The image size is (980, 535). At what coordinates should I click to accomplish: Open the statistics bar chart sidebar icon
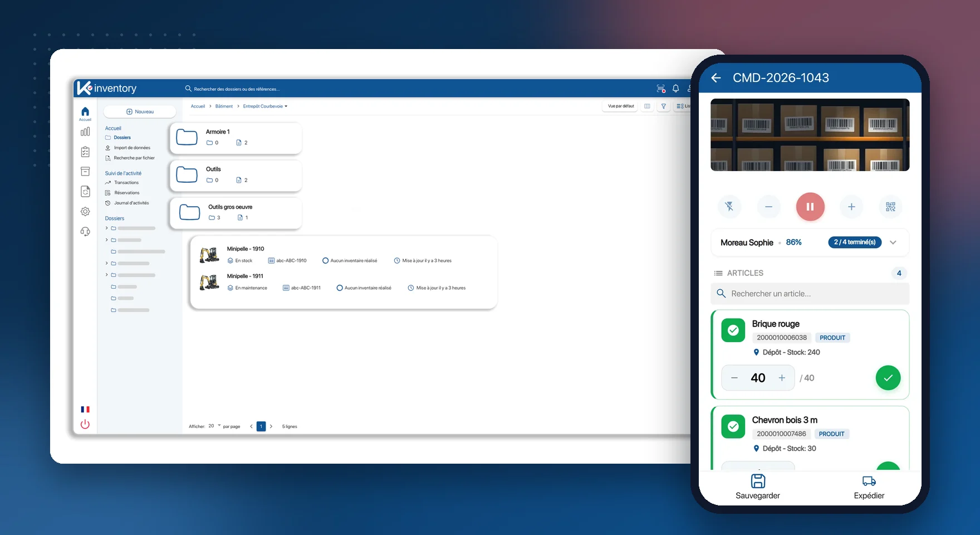[x=85, y=132]
